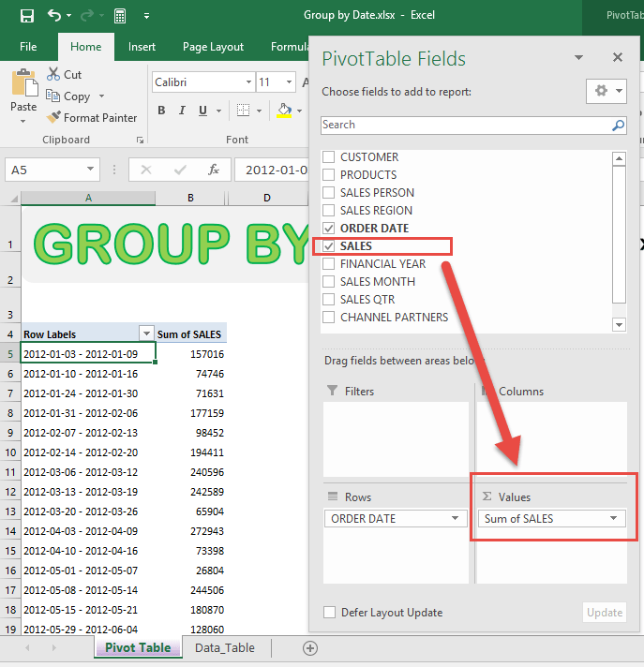
Task: Toggle Underline formatting
Action: pyautogui.click(x=203, y=111)
